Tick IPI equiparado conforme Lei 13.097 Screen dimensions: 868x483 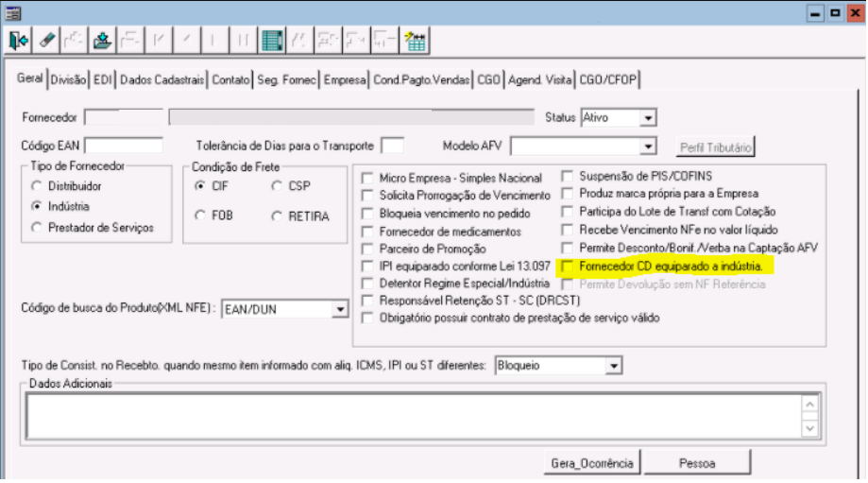click(x=367, y=267)
